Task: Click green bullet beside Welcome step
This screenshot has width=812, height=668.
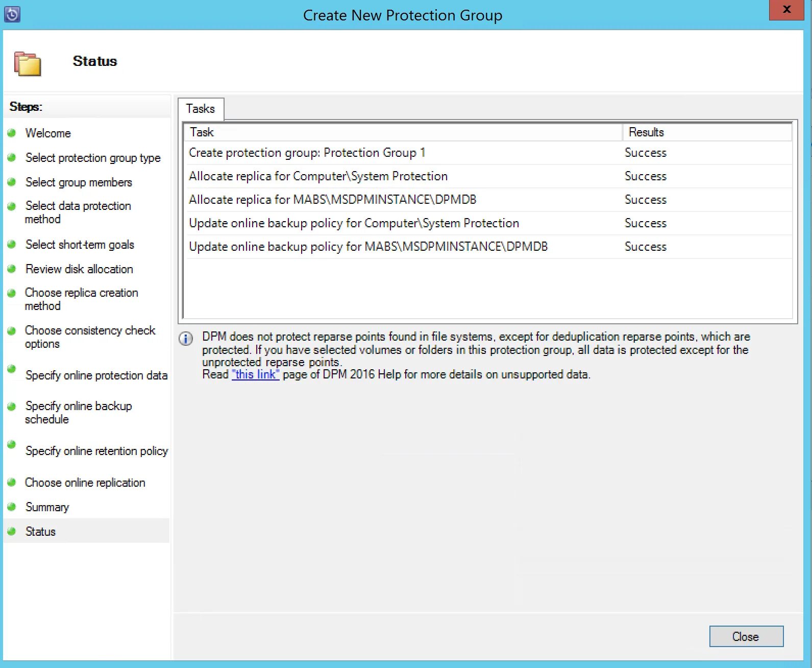Action: 12,133
